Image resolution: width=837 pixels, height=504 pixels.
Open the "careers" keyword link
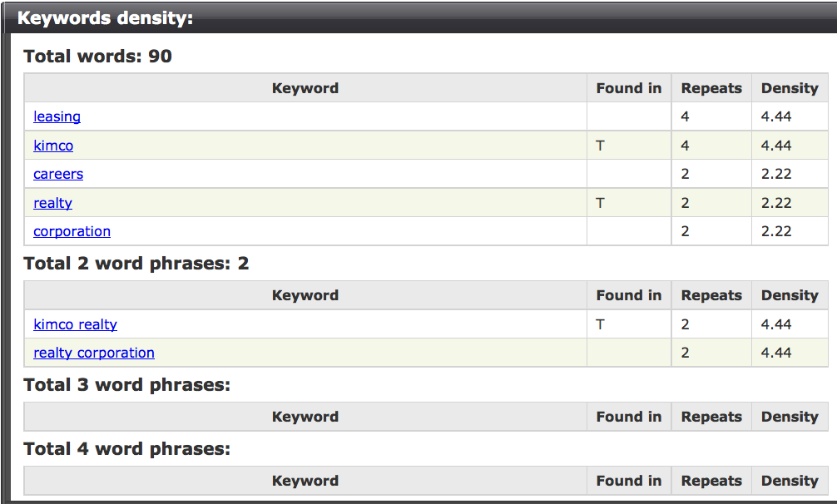58,174
